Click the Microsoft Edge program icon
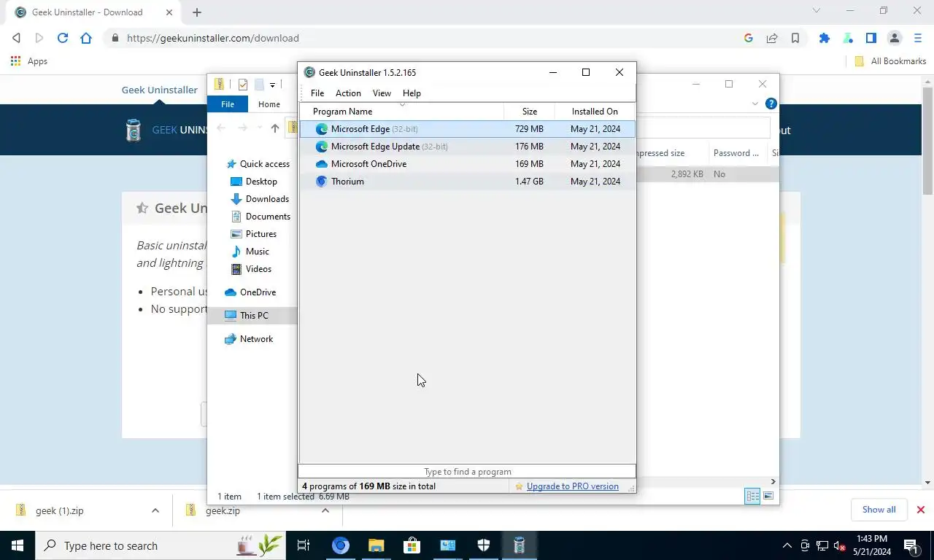934x560 pixels. (x=321, y=129)
